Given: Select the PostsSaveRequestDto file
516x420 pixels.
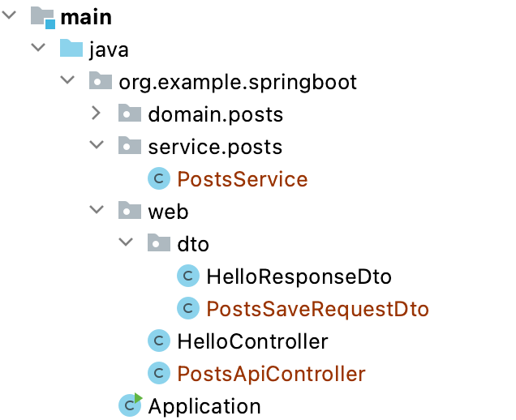Looking at the screenshot, I should pos(317,309).
